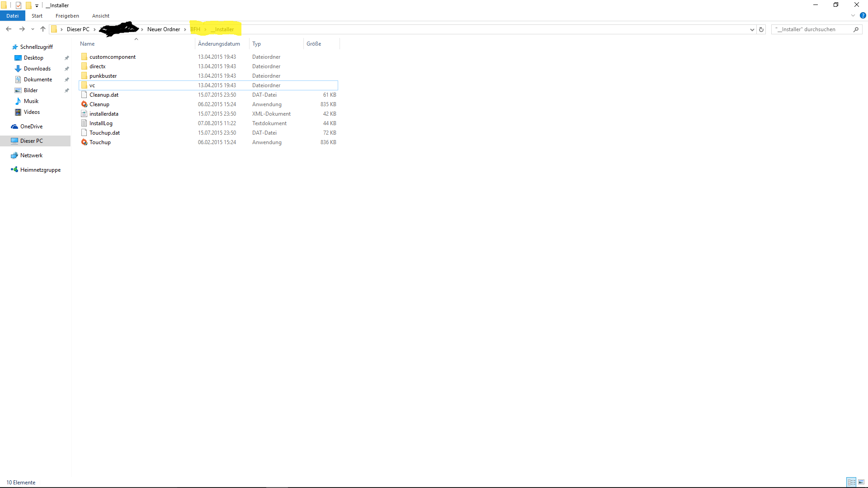Open the punkbuster folder
Image resolution: width=868 pixels, height=488 pixels.
click(103, 76)
